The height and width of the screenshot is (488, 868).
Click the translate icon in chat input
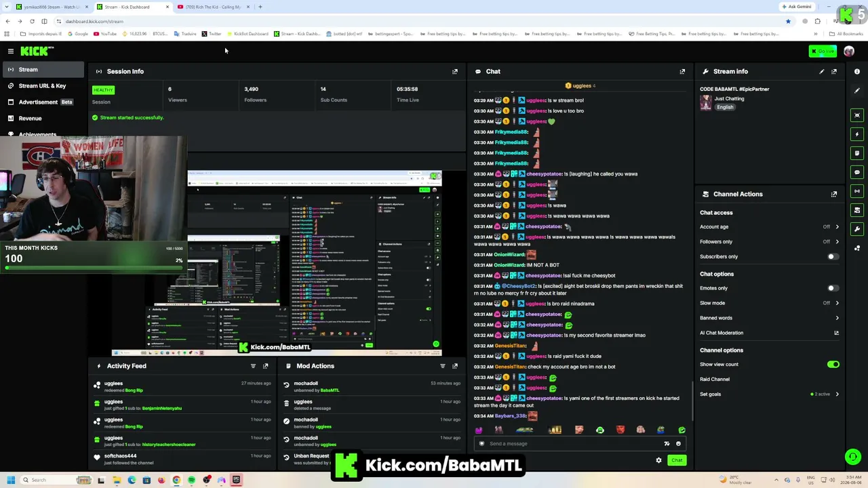(x=667, y=444)
